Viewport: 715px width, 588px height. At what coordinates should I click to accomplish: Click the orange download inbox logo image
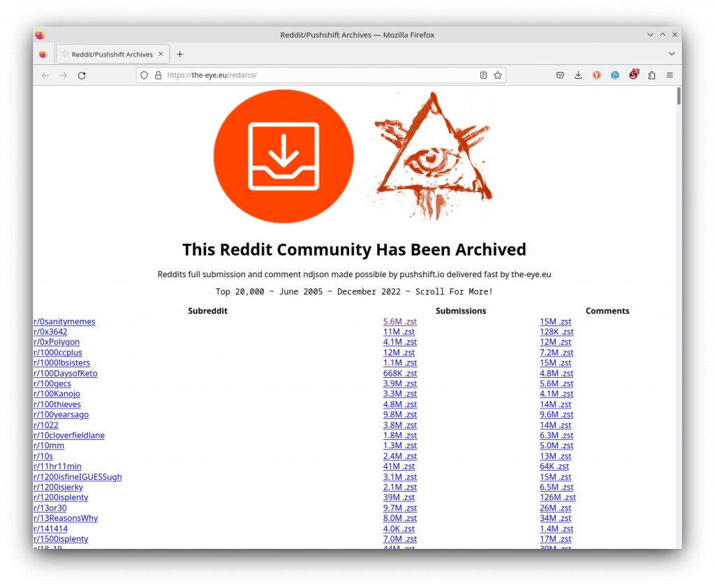283,156
